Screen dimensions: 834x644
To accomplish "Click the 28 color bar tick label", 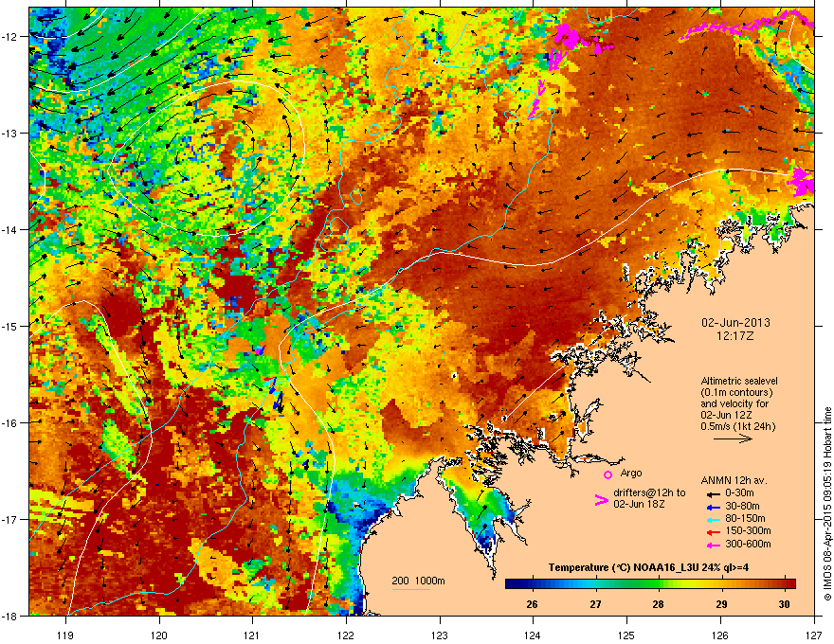I will 659,604.
